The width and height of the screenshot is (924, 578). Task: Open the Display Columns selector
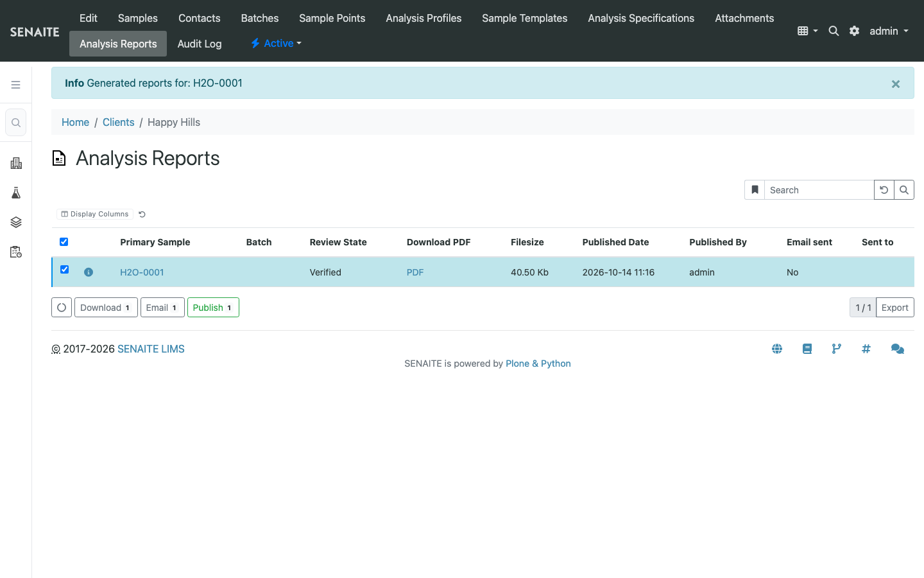95,215
